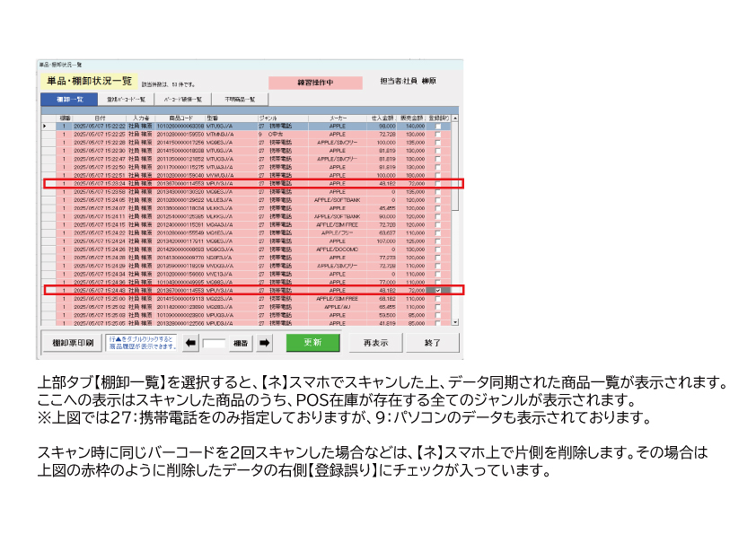756x534 pixels.
Task: Click the scrollbar up arrow of the list
Action: click(x=455, y=118)
